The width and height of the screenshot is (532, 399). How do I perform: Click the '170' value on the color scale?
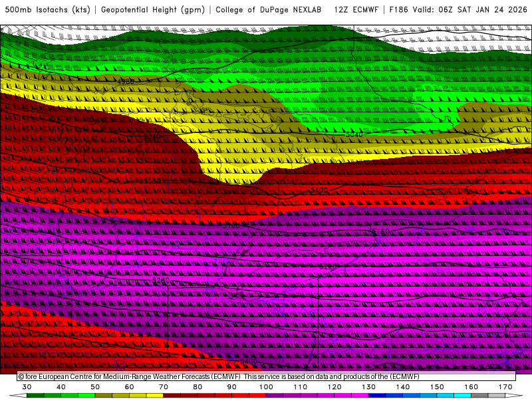pos(505,387)
